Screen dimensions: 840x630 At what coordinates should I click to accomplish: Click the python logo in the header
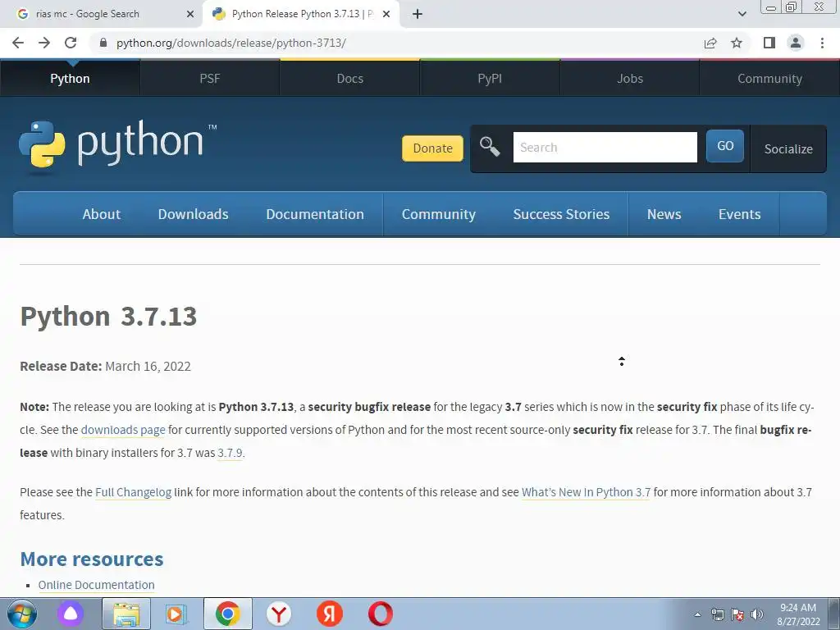(118, 144)
